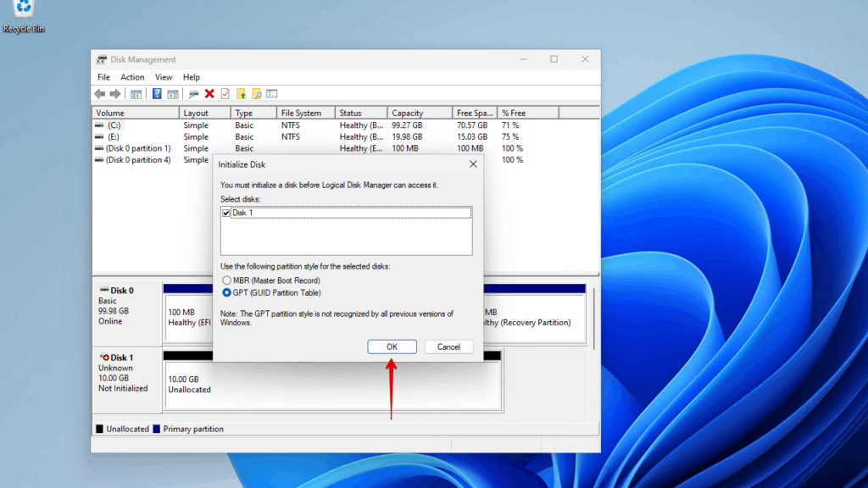Click the Back navigation arrow on the toolbar
The height and width of the screenshot is (488, 868).
pos(99,93)
